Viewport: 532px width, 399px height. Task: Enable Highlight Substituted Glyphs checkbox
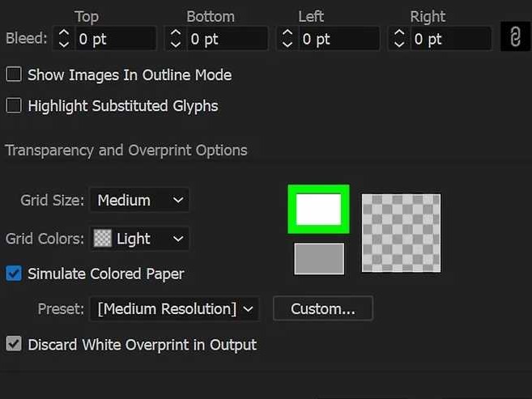tap(14, 106)
